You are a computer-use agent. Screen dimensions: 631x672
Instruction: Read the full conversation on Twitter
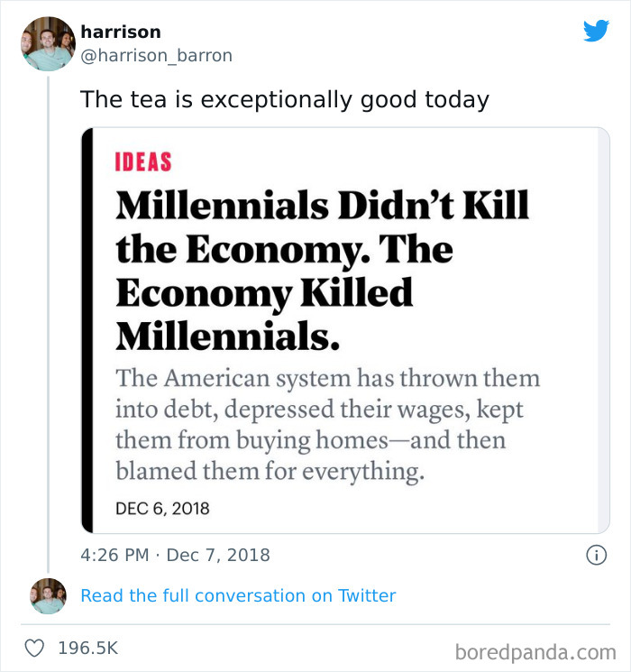tap(238, 595)
